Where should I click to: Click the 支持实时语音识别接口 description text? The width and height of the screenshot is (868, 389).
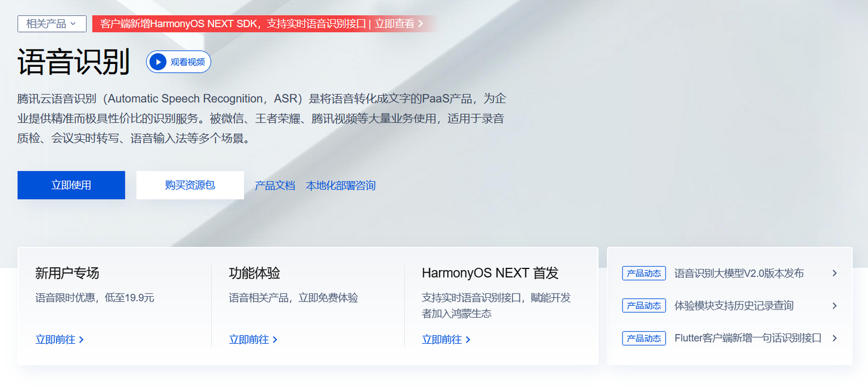[496, 306]
